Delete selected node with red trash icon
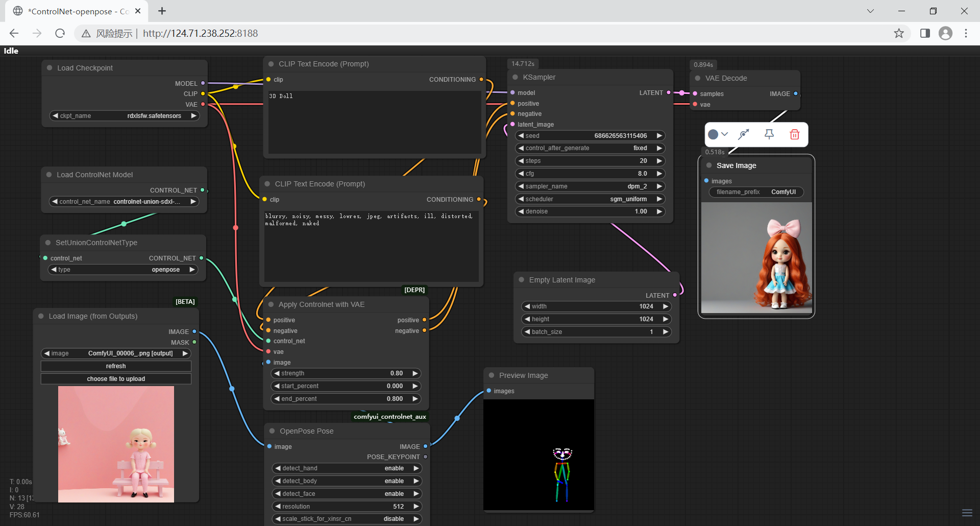980x526 pixels. tap(794, 134)
